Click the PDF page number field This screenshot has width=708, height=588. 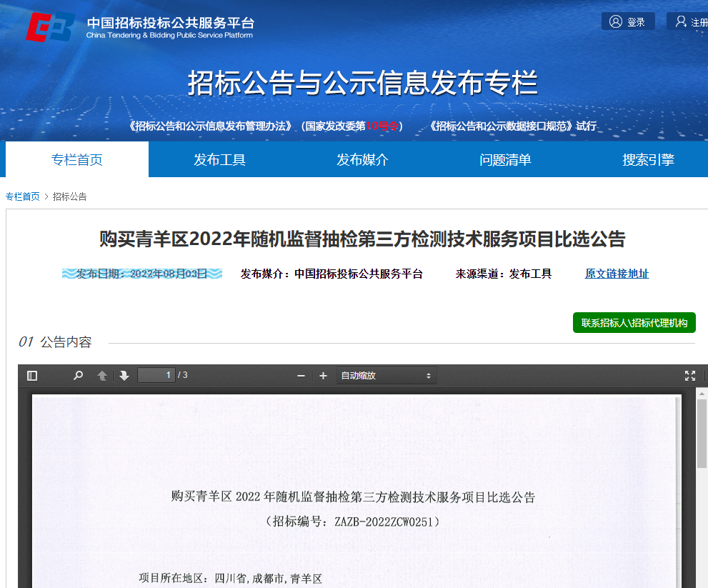pos(156,375)
